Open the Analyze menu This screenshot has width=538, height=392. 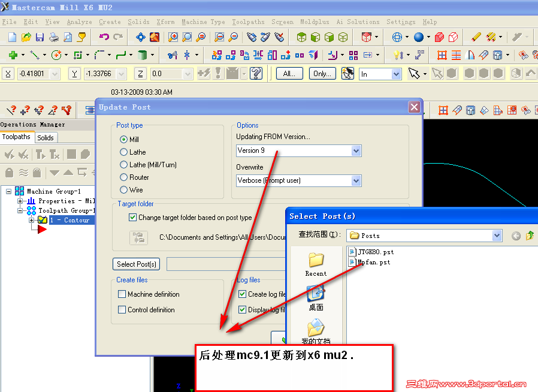pos(79,22)
